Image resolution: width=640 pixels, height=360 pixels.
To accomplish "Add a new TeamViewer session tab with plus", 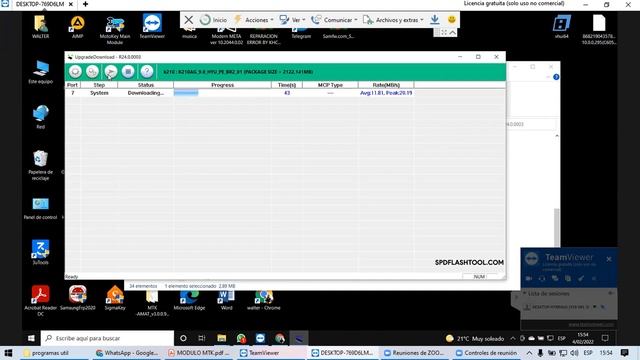I will coord(85,4).
